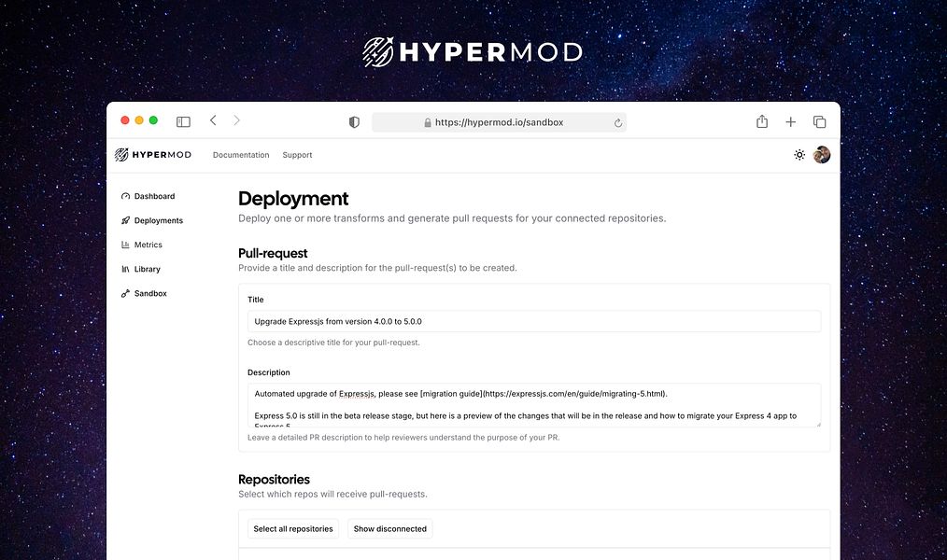Click 'Select which repos will receive pull-requests' text
The width and height of the screenshot is (947, 560).
tap(332, 494)
